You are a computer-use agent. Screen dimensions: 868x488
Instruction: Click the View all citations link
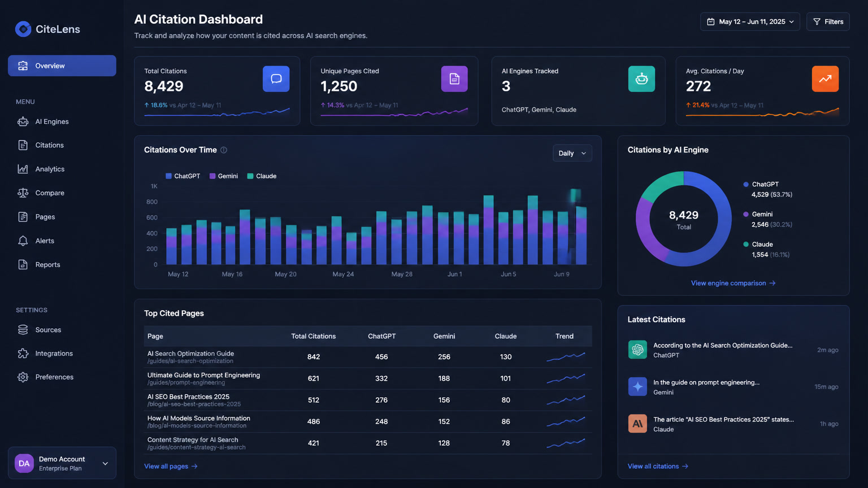[x=658, y=466]
